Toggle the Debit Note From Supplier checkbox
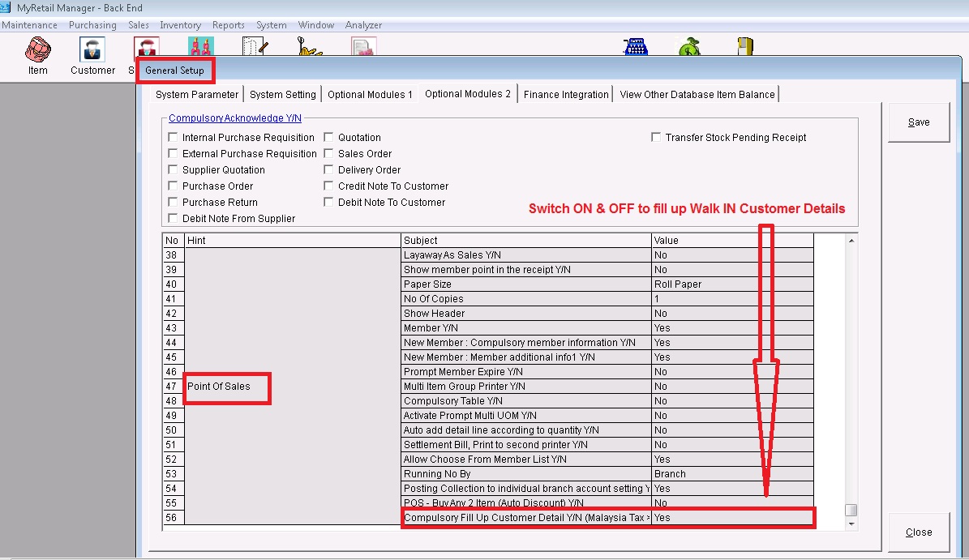969x560 pixels. [173, 219]
